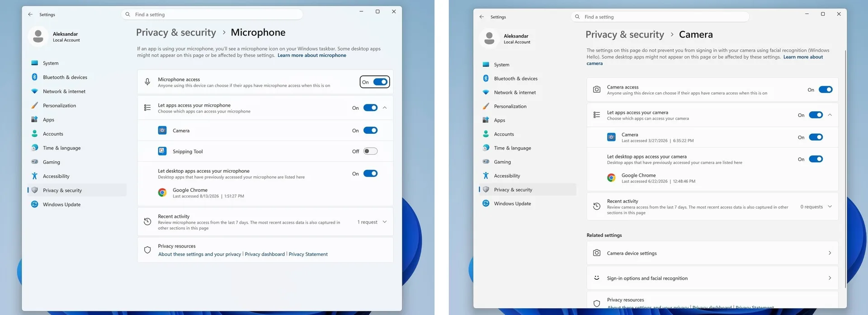
Task: Open Camera device settings chevron
Action: [x=830, y=253]
